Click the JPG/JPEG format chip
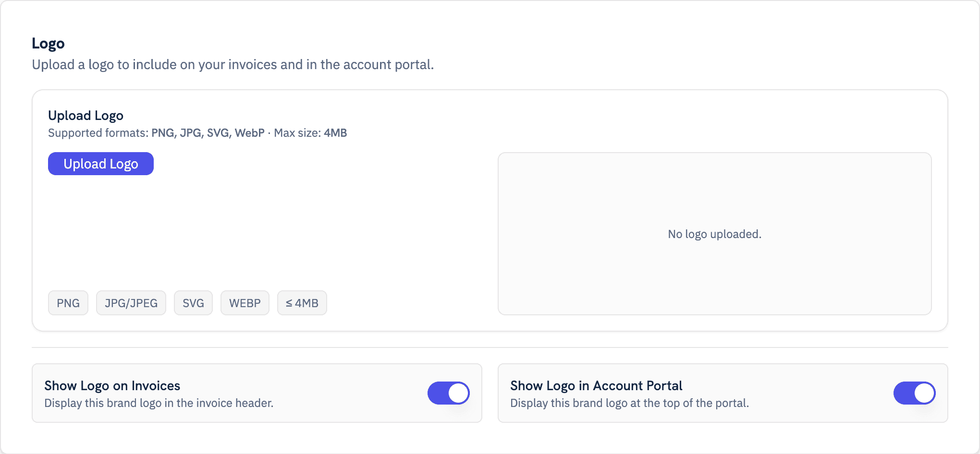The image size is (980, 454). coord(131,303)
